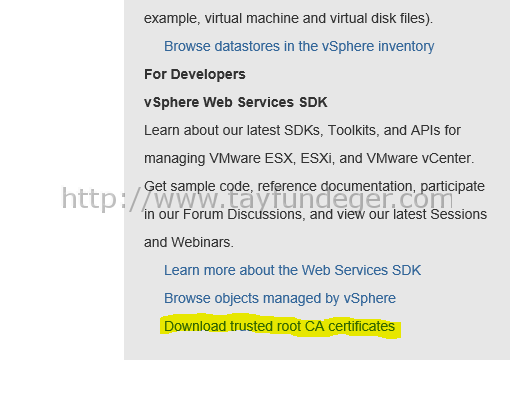Image resolution: width=510 pixels, height=396 pixels.
Task: Select the vSphere Web Services SDK heading
Action: (236, 102)
